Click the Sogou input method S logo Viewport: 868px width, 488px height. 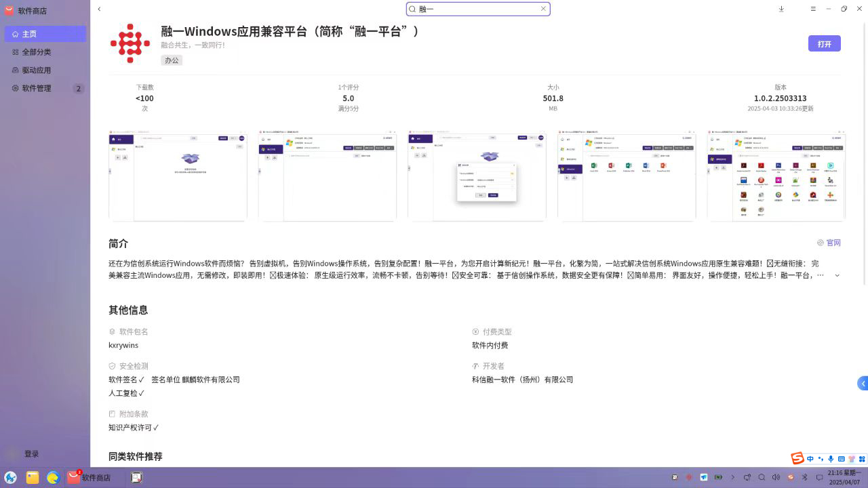797,459
